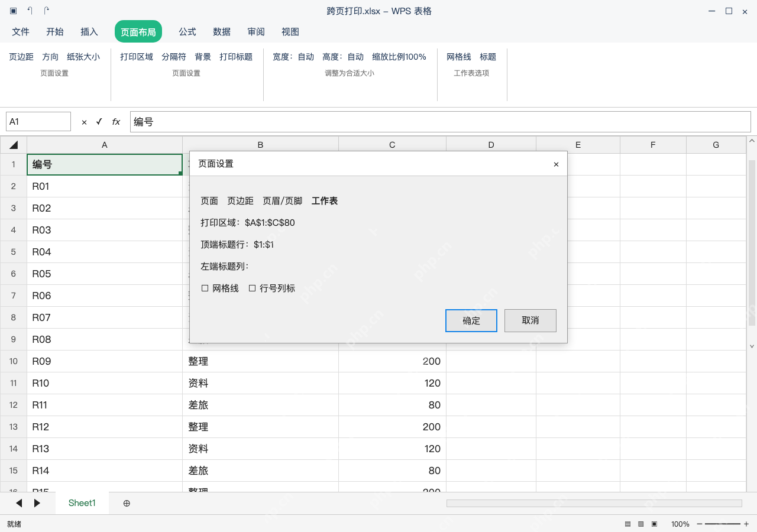This screenshot has width=757, height=532.
Task: Open 宽度: 自动 setting
Action: click(293, 57)
